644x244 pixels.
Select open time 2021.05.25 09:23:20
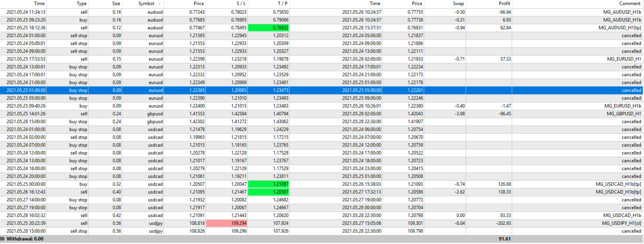click(x=26, y=20)
